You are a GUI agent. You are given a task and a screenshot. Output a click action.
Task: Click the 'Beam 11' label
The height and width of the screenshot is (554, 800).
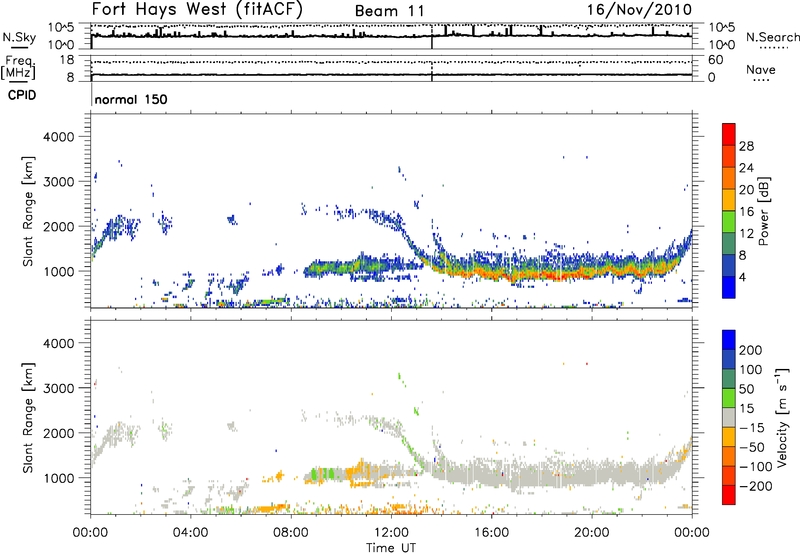coord(389,11)
